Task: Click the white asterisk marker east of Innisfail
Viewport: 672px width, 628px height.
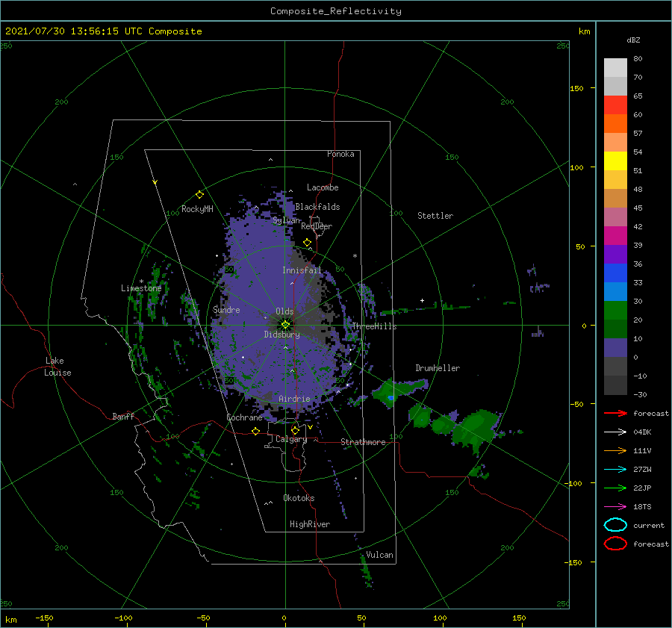Action: pyautogui.click(x=355, y=256)
